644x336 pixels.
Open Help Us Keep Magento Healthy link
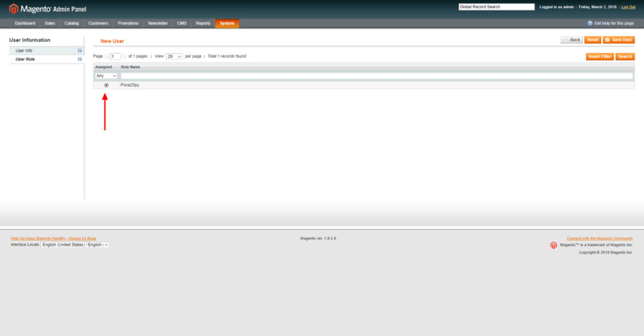tap(53, 239)
